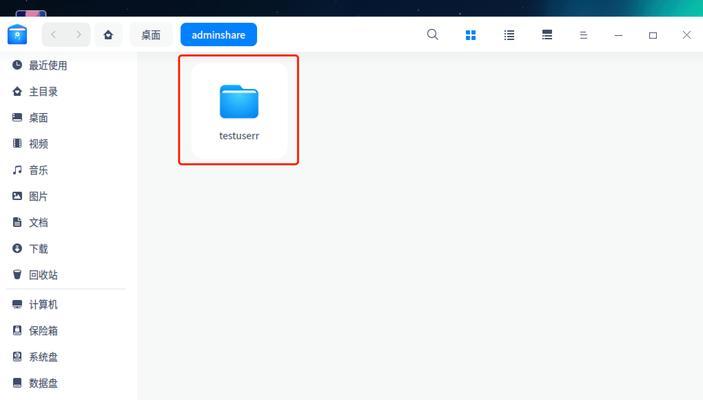703x400 pixels.
Task: Open 保险箱 vault in sidebar
Action: [43, 330]
